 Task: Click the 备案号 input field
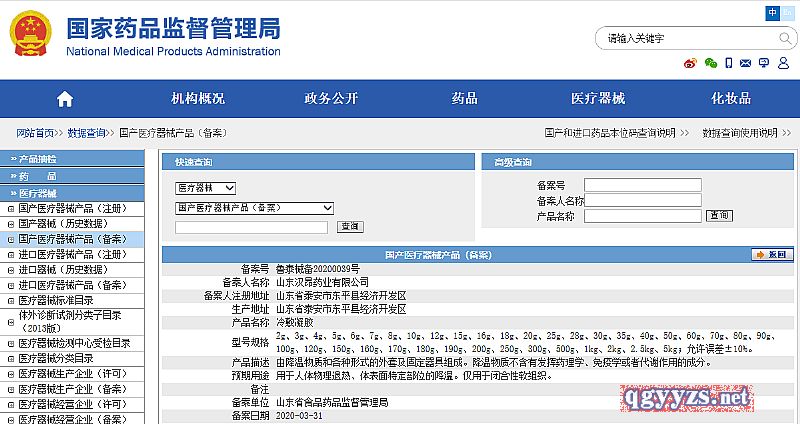[642, 185]
